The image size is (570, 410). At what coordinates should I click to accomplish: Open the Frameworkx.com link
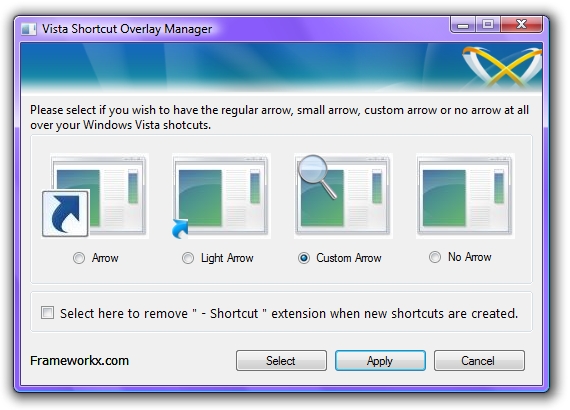(x=79, y=361)
